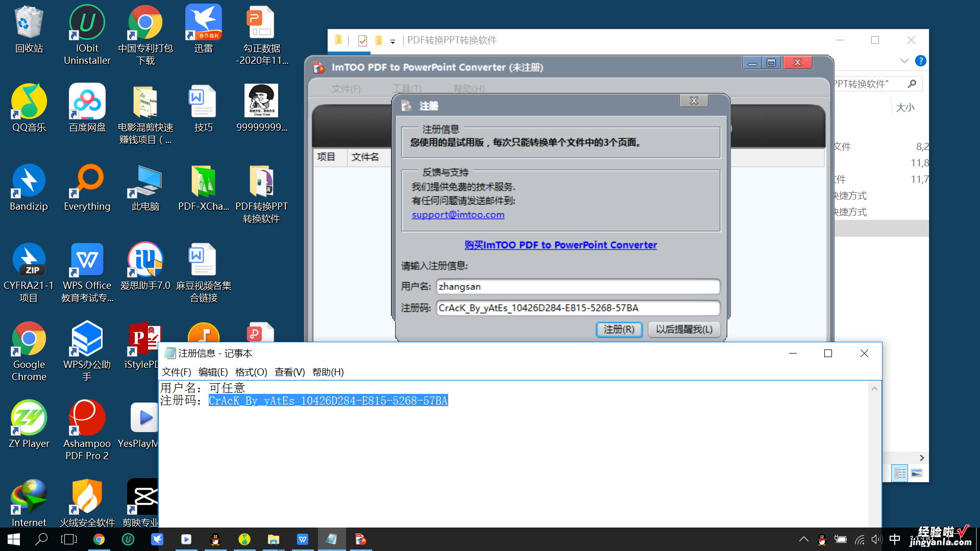Open Notepad 帮助(H) menu
The width and height of the screenshot is (980, 551).
pos(328,372)
